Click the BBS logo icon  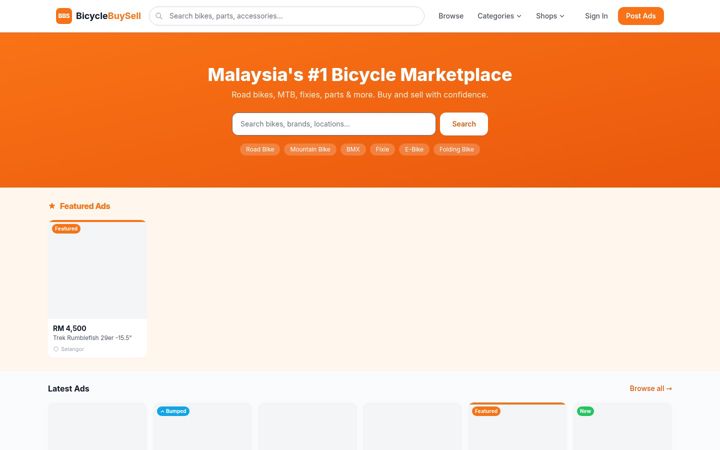coord(64,16)
